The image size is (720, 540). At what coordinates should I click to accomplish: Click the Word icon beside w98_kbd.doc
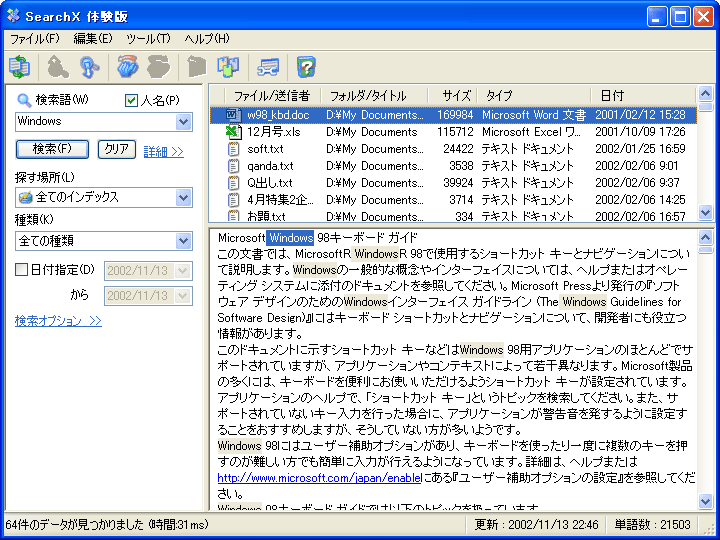pyautogui.click(x=233, y=115)
